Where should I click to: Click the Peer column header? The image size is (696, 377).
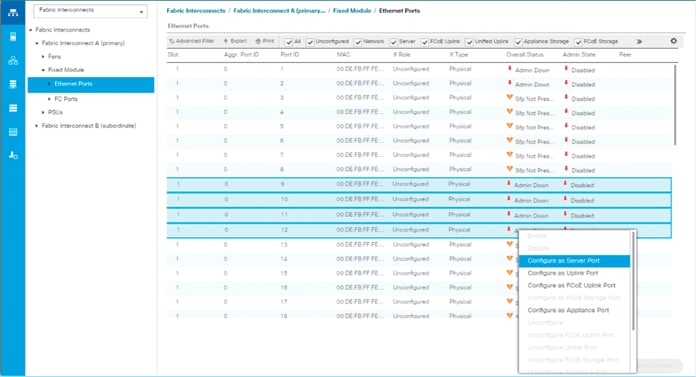625,55
